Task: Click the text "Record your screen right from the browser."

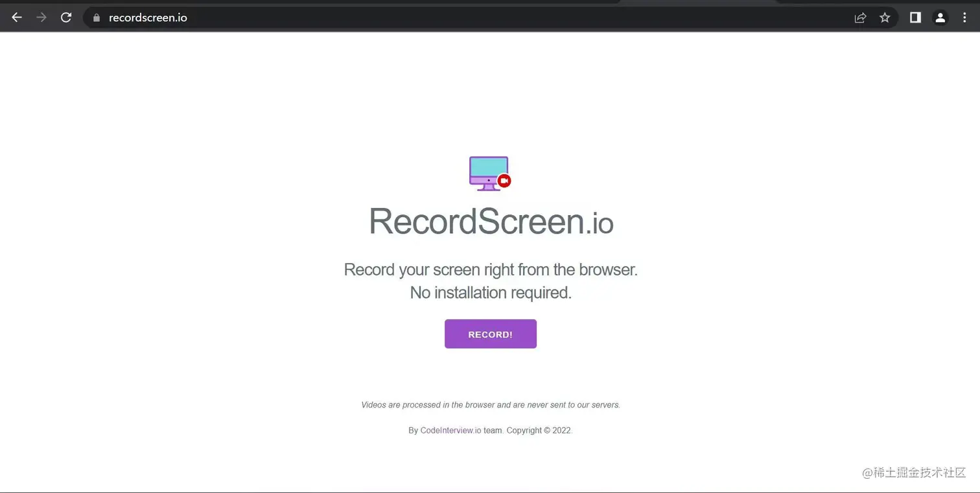Action: (x=491, y=269)
